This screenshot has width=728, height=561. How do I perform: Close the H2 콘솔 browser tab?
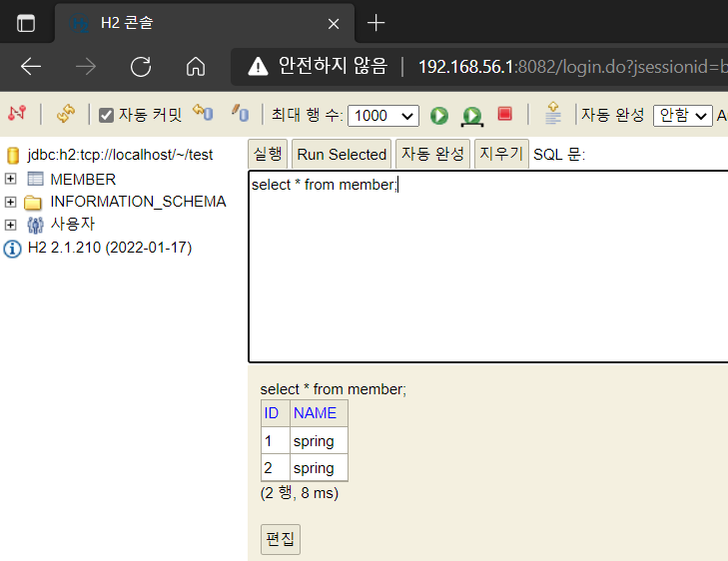point(334,24)
